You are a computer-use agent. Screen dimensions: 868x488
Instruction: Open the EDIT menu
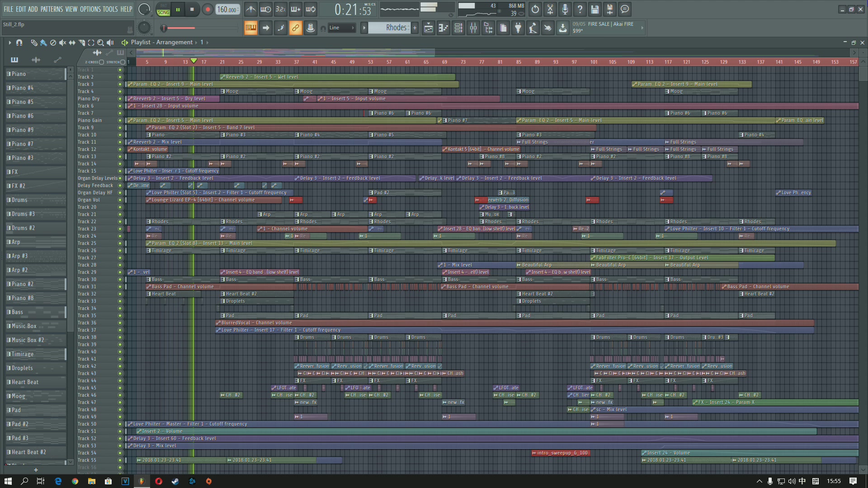[21, 9]
